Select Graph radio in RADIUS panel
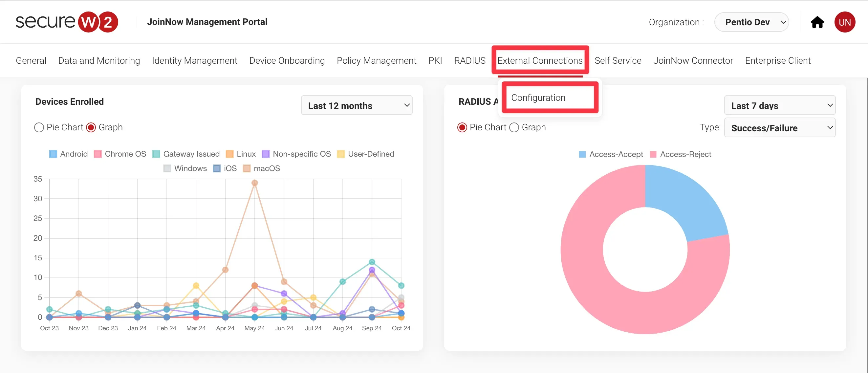The image size is (868, 373). click(514, 127)
